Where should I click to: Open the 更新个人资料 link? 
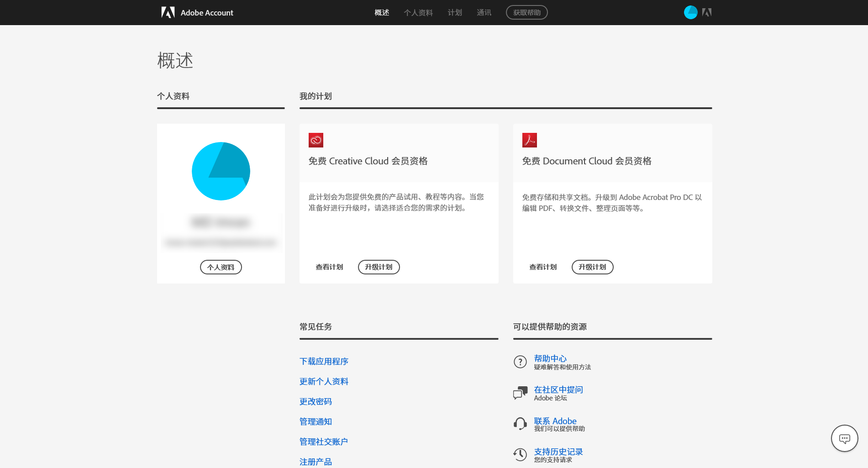pos(324,381)
